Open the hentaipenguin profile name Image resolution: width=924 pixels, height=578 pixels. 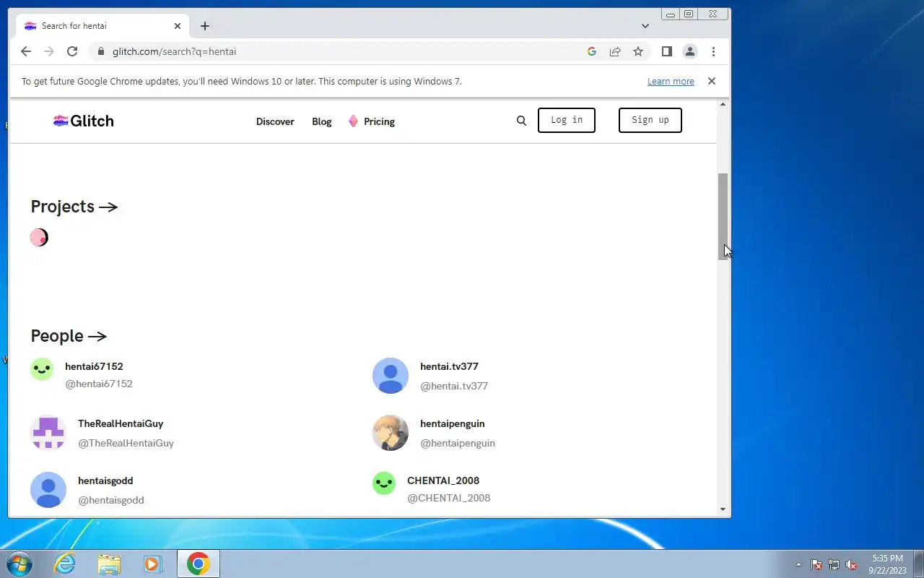(x=453, y=423)
